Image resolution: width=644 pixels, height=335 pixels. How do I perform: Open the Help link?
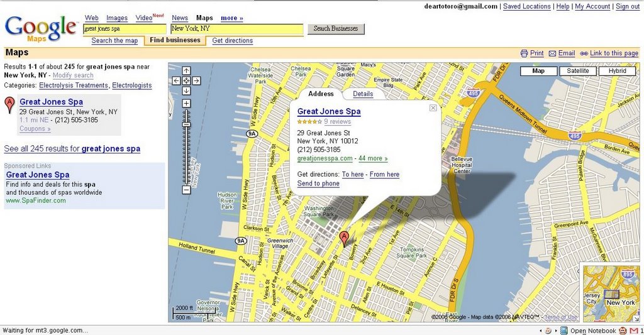coord(563,6)
